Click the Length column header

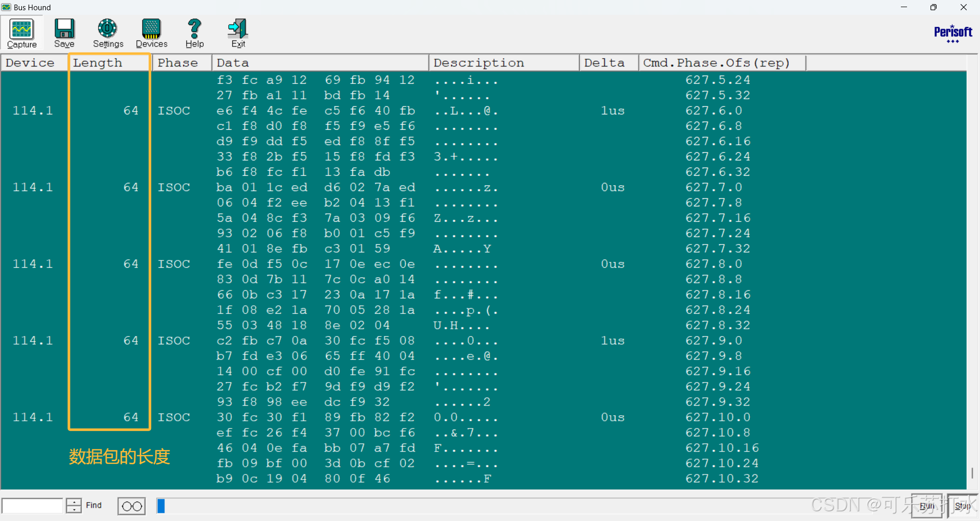(110, 62)
